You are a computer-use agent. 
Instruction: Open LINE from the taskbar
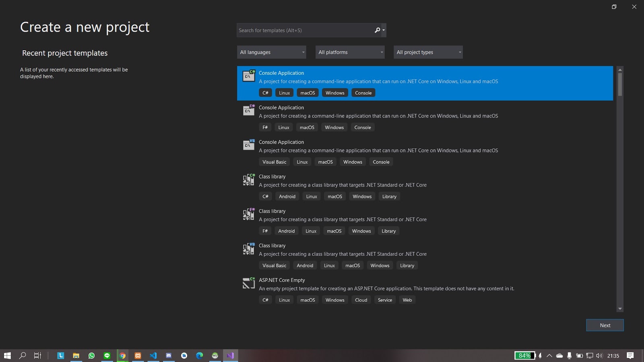(x=107, y=356)
